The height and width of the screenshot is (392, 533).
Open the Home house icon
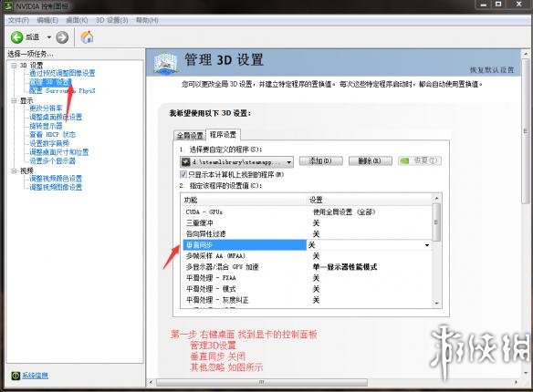87,36
